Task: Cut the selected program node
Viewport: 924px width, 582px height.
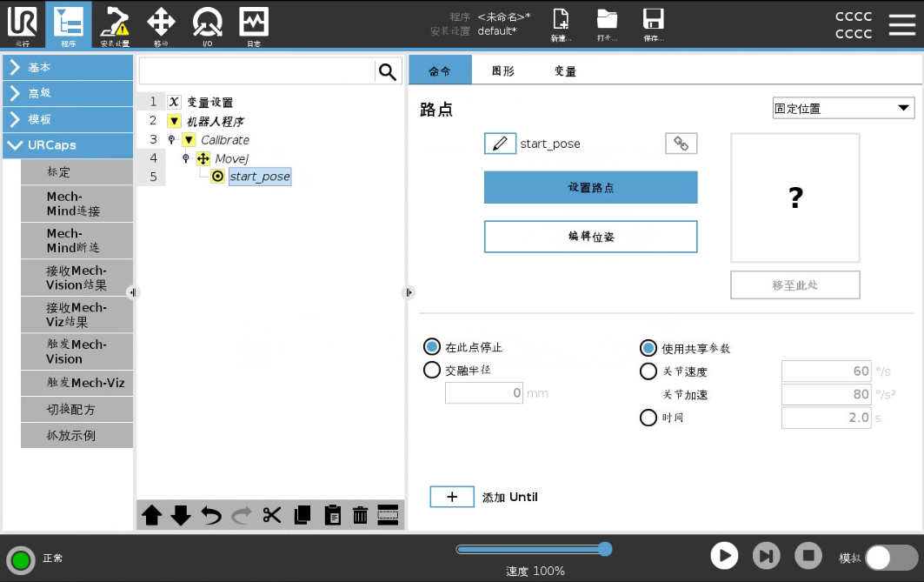Action: (272, 515)
